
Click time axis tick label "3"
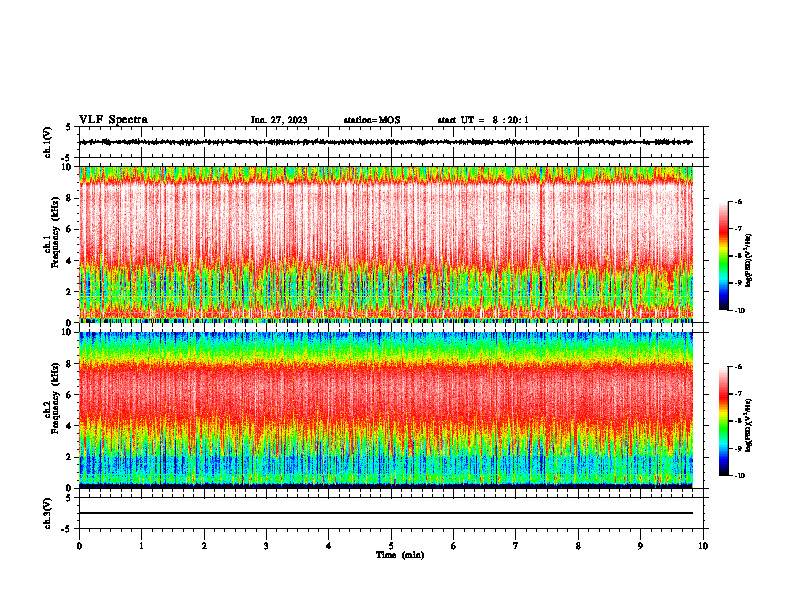pyautogui.click(x=266, y=546)
